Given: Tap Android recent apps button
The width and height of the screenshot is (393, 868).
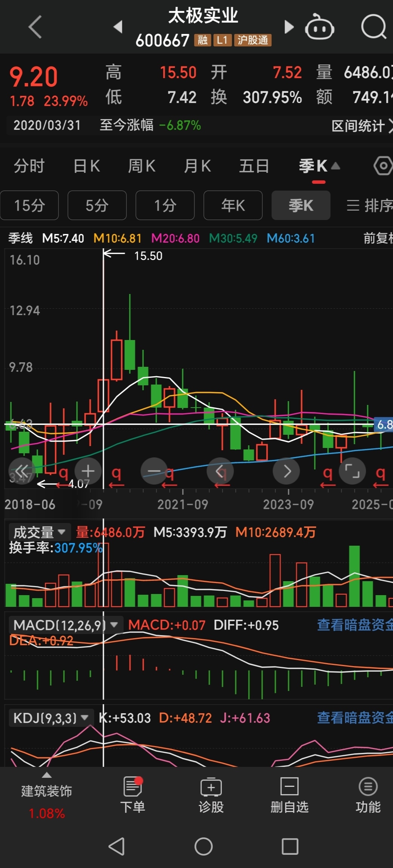Looking at the screenshot, I should (x=290, y=846).
